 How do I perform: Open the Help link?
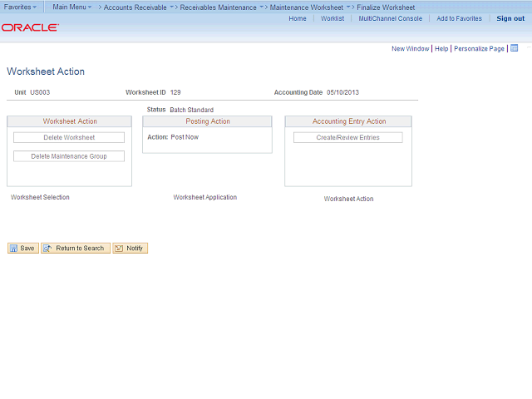click(x=441, y=48)
